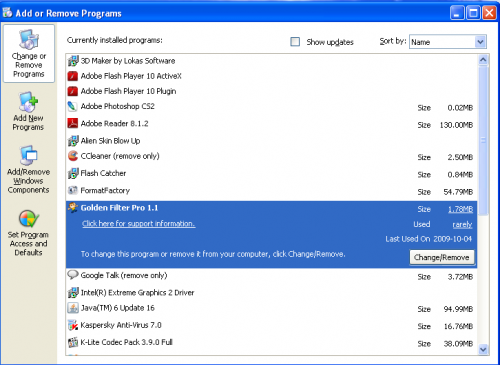Click the Golden Filter Pro 1.1 icon
The width and height of the screenshot is (500, 365).
[73, 208]
